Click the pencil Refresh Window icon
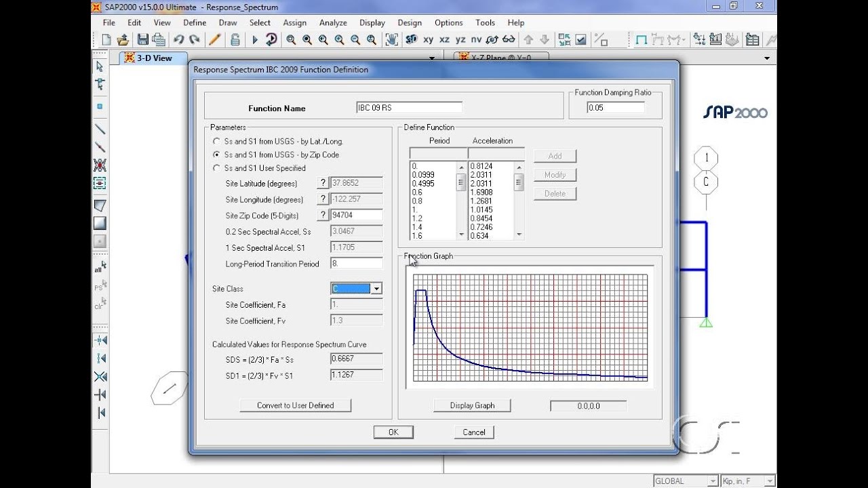The width and height of the screenshot is (868, 488). 214,40
